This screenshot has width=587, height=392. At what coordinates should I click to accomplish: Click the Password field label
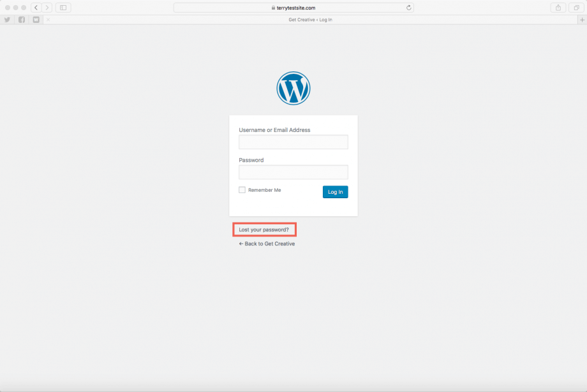coord(251,160)
